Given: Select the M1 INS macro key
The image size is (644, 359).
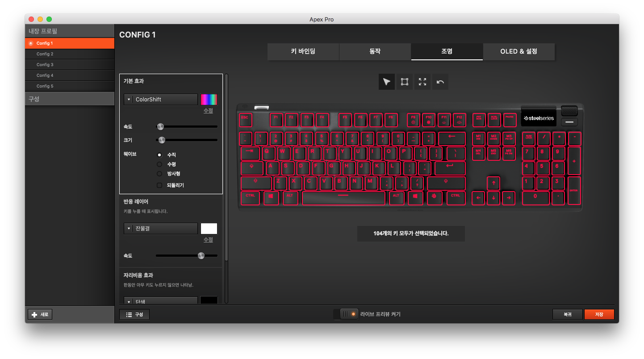Looking at the screenshot, I should pos(478,138).
